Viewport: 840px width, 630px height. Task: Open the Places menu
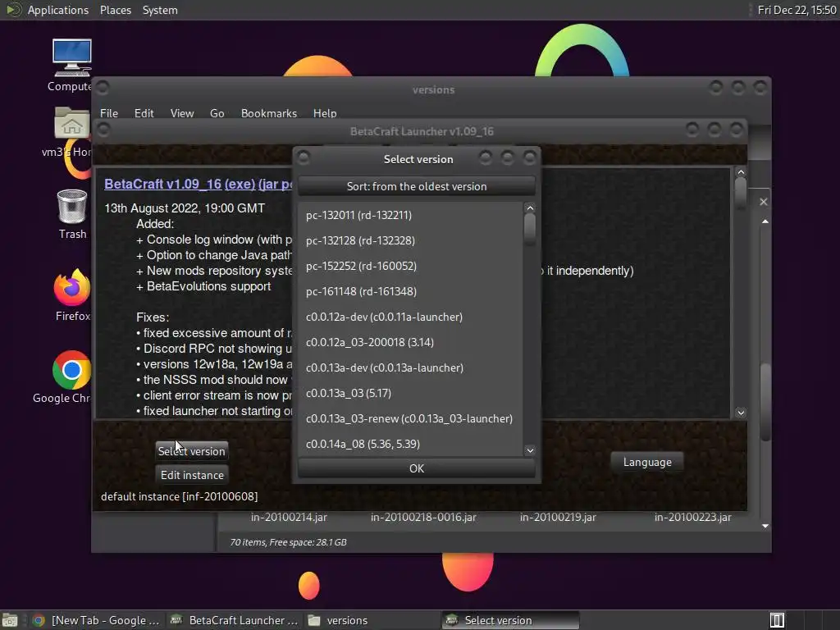[x=115, y=10]
